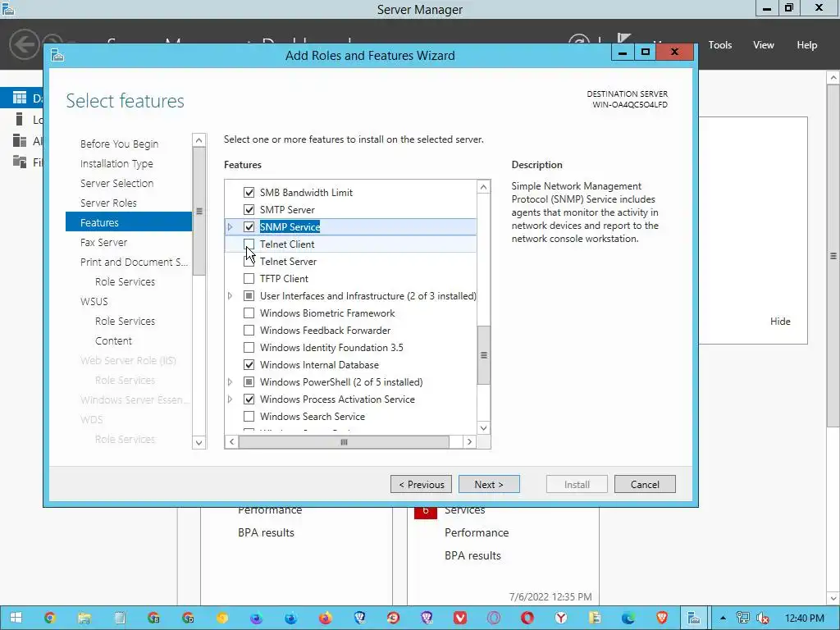The image size is (840, 630).
Task: Launch the red Opera taskbar icon
Action: (527, 618)
